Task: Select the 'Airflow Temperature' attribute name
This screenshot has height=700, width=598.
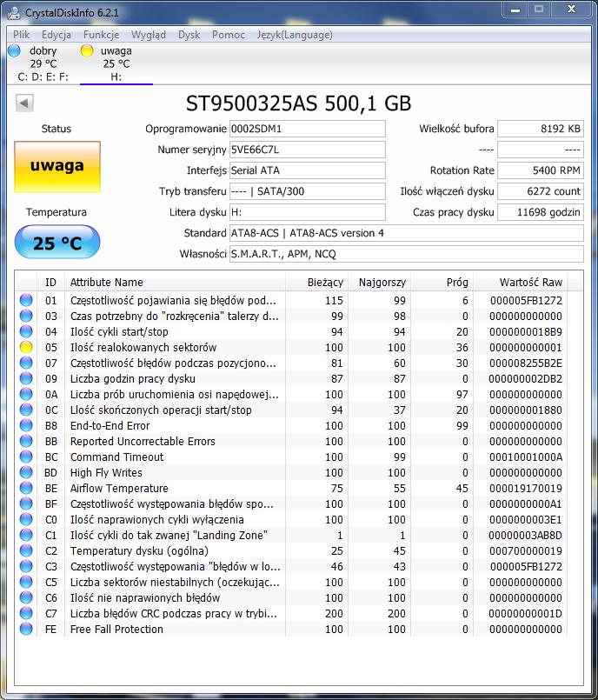Action: pyautogui.click(x=119, y=488)
